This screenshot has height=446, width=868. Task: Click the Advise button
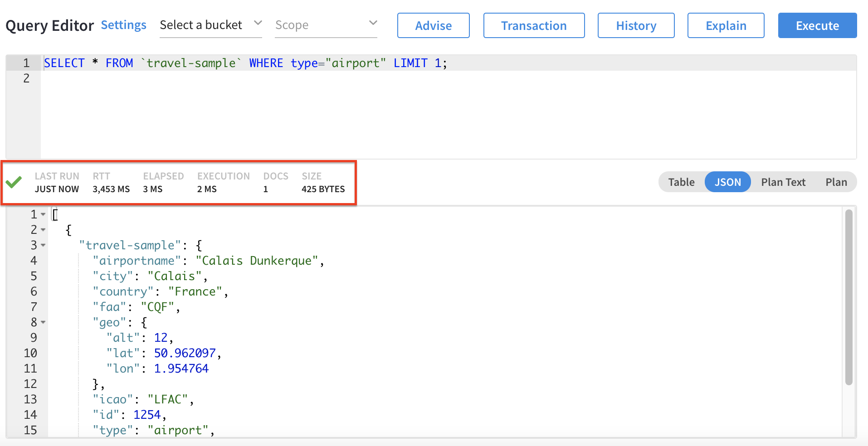pyautogui.click(x=433, y=25)
